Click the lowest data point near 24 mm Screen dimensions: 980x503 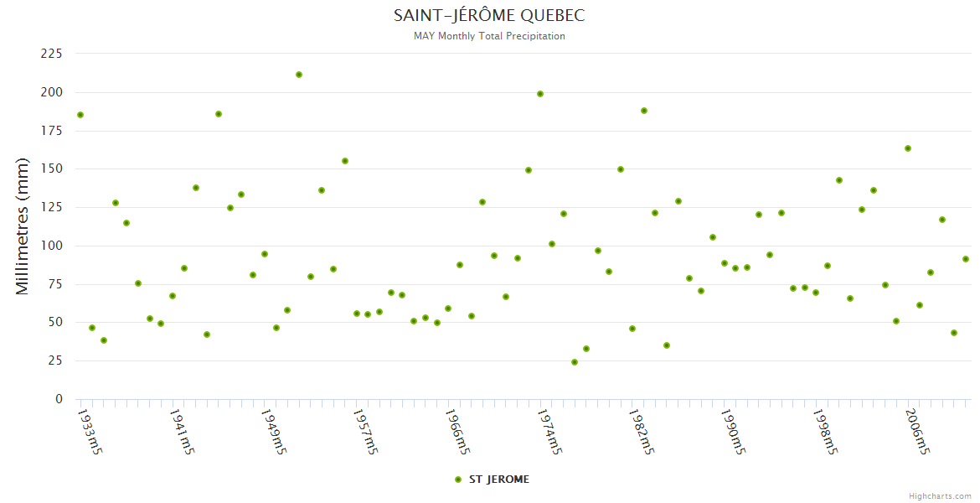[x=575, y=362]
